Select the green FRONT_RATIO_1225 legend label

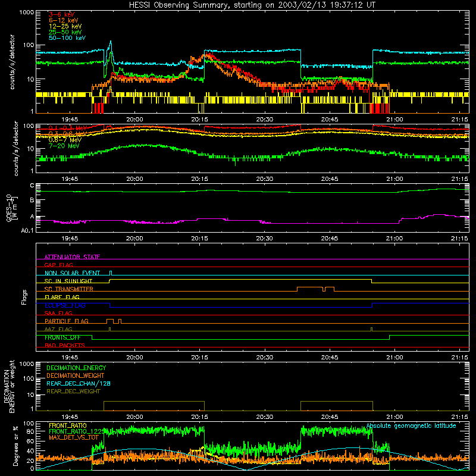pos(76,431)
